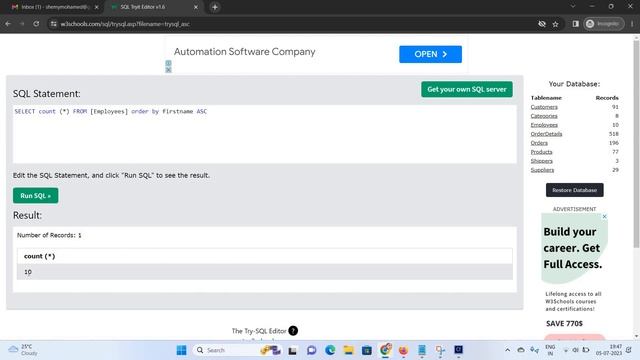The image size is (640, 360).
Task: Open site information icon beside the URL
Action: click(53, 24)
